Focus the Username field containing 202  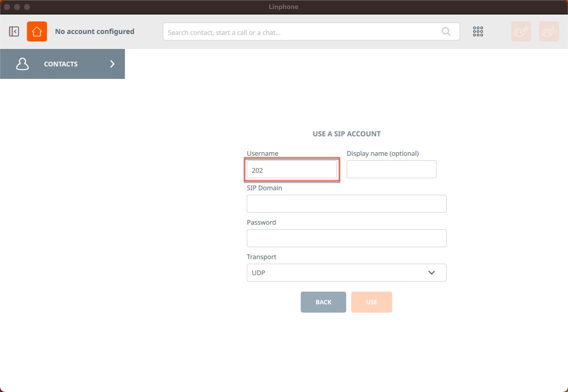coord(292,170)
